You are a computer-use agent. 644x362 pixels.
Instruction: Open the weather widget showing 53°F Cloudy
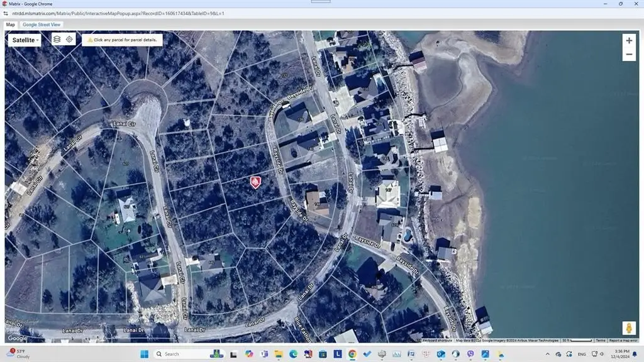[15, 353]
